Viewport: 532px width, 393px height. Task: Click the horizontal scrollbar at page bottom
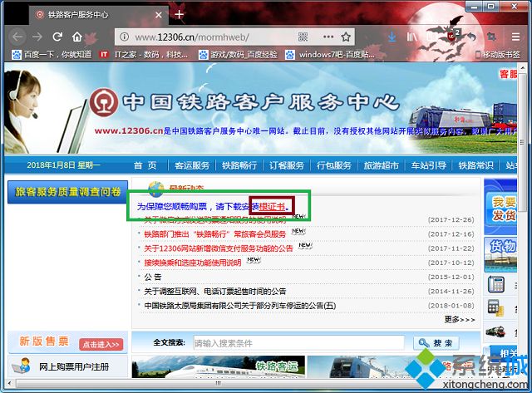218,384
